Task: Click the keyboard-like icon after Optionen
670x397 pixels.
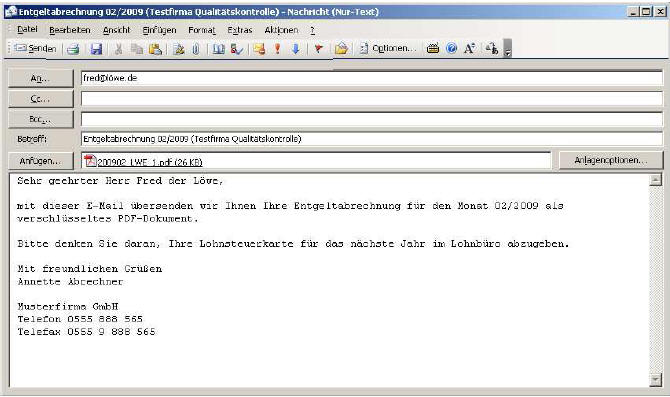Action: coord(433,49)
